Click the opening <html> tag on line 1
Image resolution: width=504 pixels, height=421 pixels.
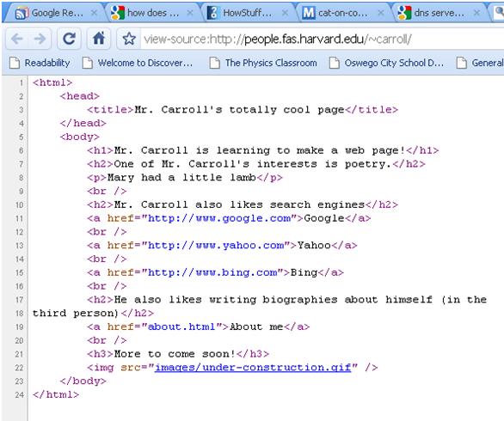pos(52,82)
